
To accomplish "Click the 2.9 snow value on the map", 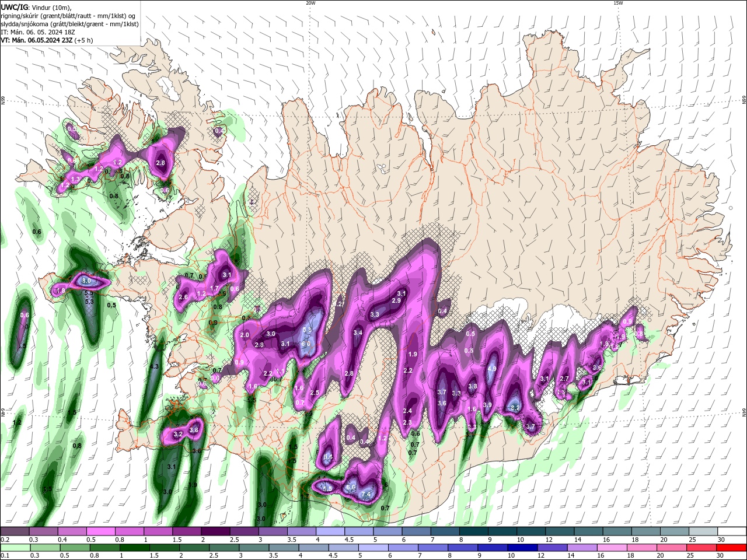I will coord(396,300).
